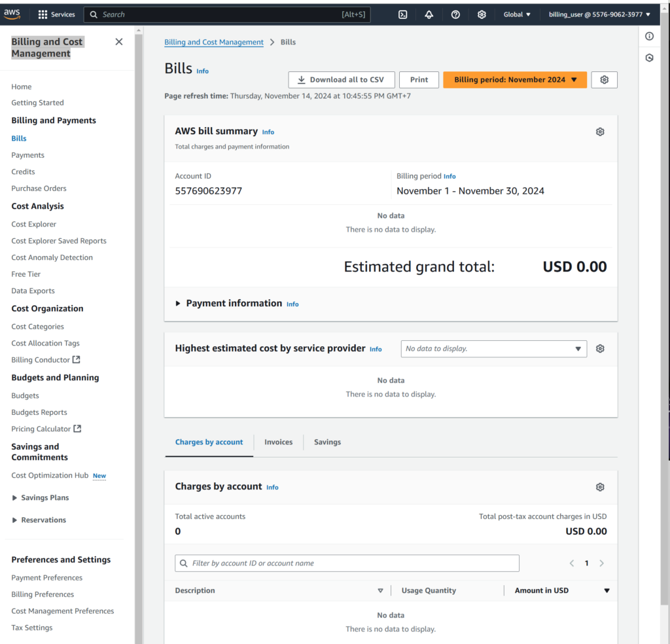This screenshot has height=644, width=670.
Task: Open Charges by account settings gear
Action: [600, 488]
